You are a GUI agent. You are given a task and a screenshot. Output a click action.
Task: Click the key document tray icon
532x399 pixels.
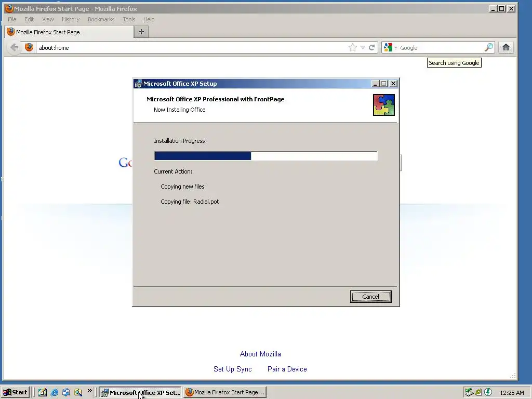click(478, 392)
